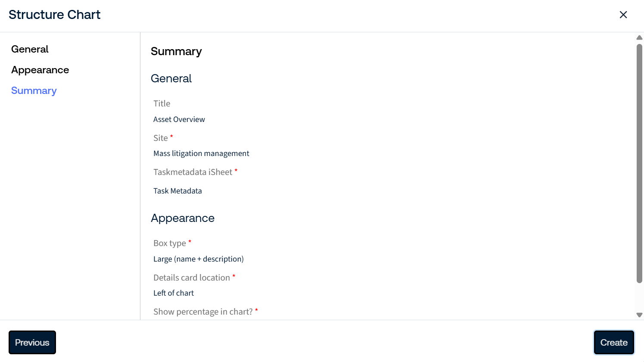644x362 pixels.
Task: Click the Left of chart location value
Action: pyautogui.click(x=174, y=293)
